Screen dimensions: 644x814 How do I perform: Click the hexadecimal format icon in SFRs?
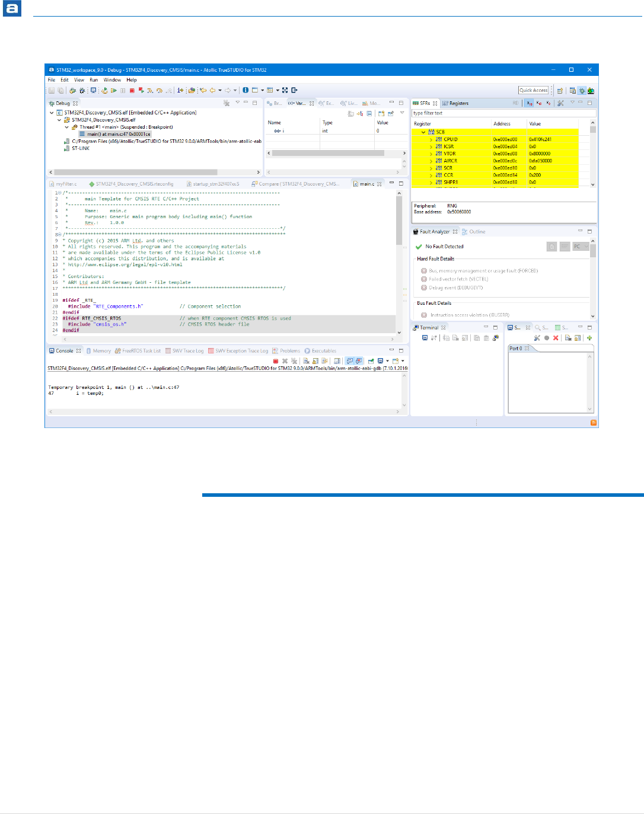coord(530,103)
